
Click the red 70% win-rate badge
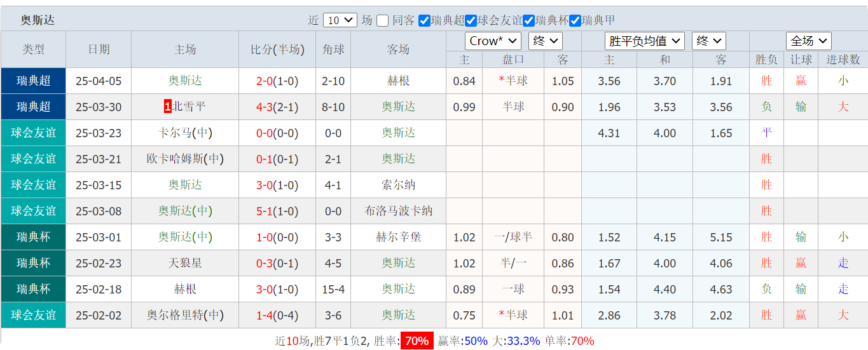(x=417, y=340)
